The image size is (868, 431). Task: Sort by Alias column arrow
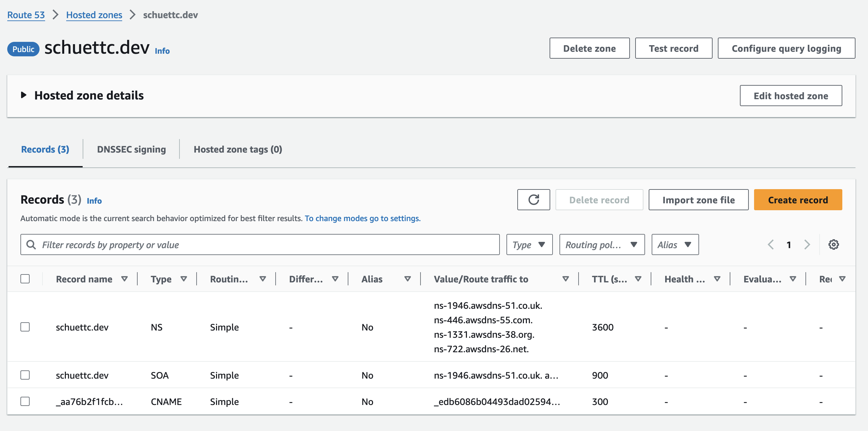click(x=407, y=279)
